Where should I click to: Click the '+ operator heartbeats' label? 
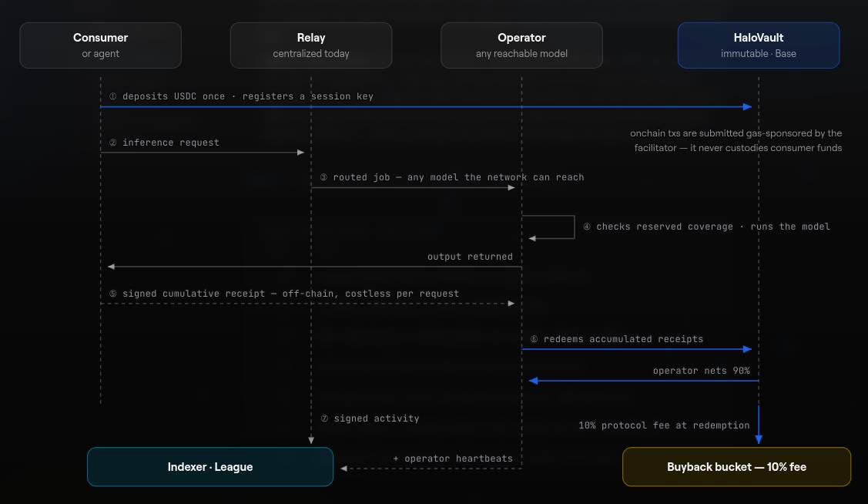(453, 459)
